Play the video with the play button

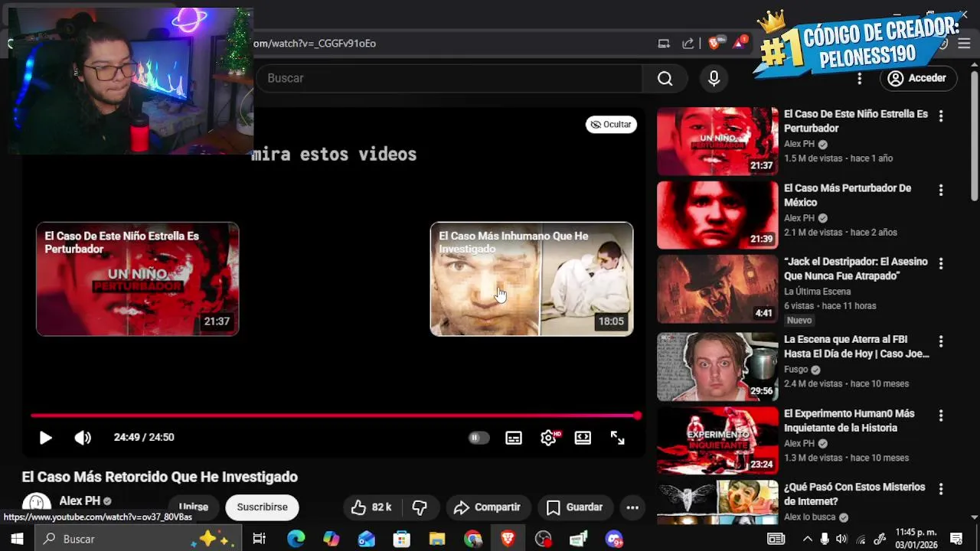(45, 438)
